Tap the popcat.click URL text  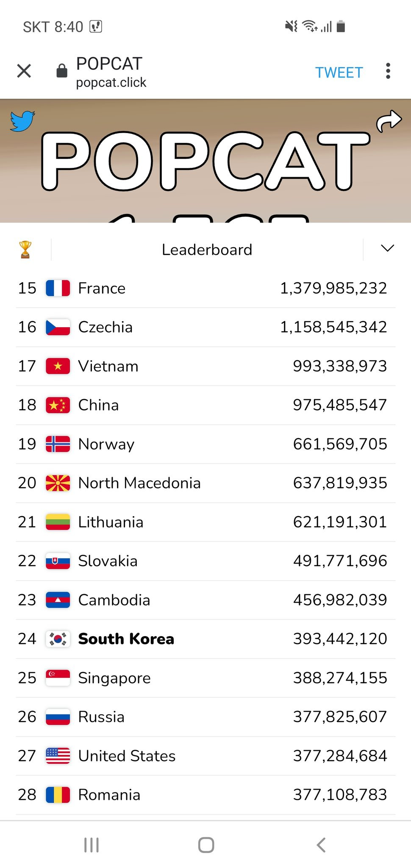point(111,82)
